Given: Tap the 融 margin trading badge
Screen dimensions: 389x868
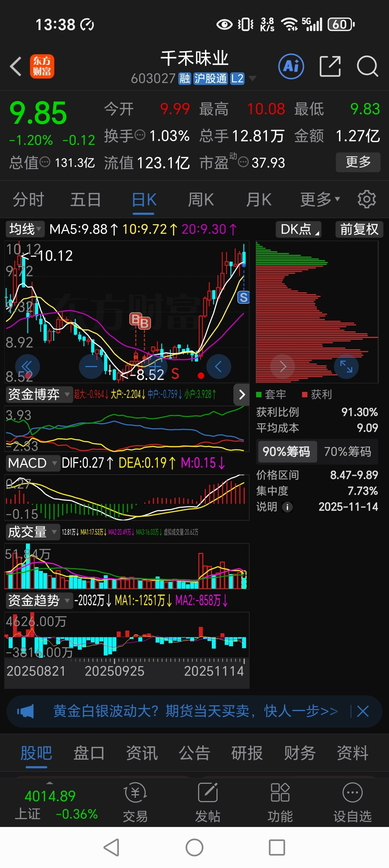Looking at the screenshot, I should click(184, 78).
